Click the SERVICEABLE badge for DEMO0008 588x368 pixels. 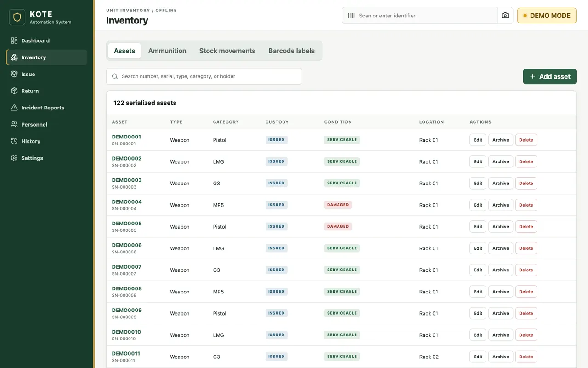342,291
